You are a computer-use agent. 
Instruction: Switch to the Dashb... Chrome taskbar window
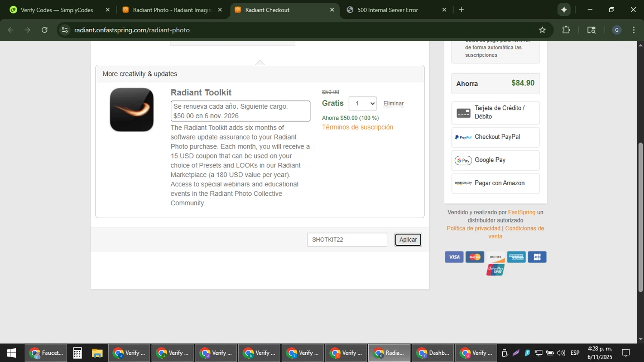point(433,353)
